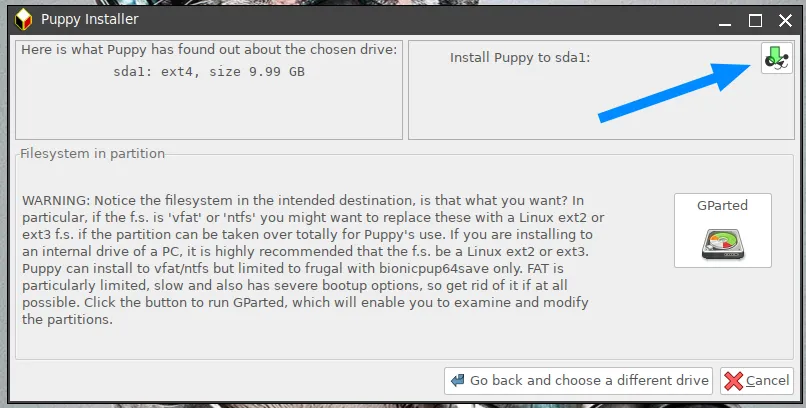Maximize the Puppy Installer window

[x=755, y=21]
